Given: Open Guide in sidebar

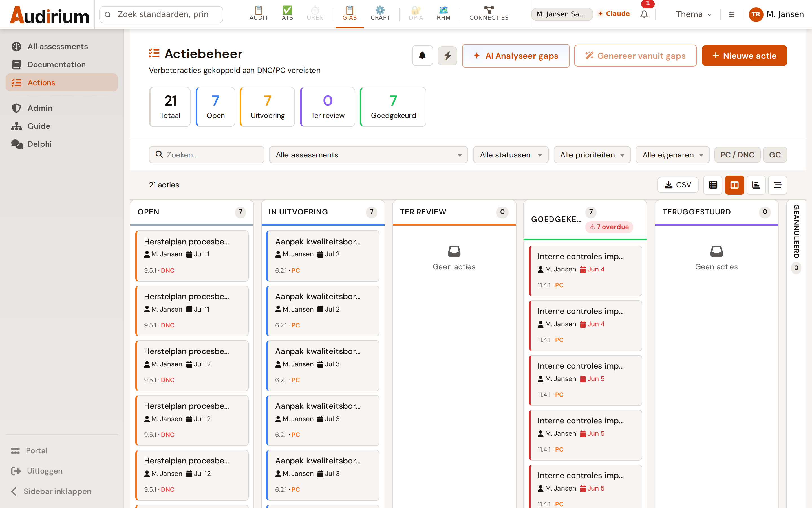Looking at the screenshot, I should [x=62, y=126].
